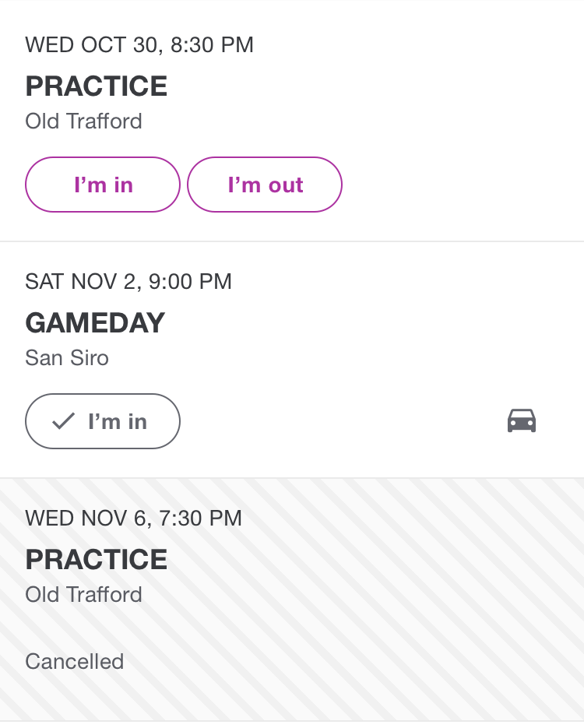Open the cancelled Nov 6 PRACTICE title

click(x=97, y=560)
